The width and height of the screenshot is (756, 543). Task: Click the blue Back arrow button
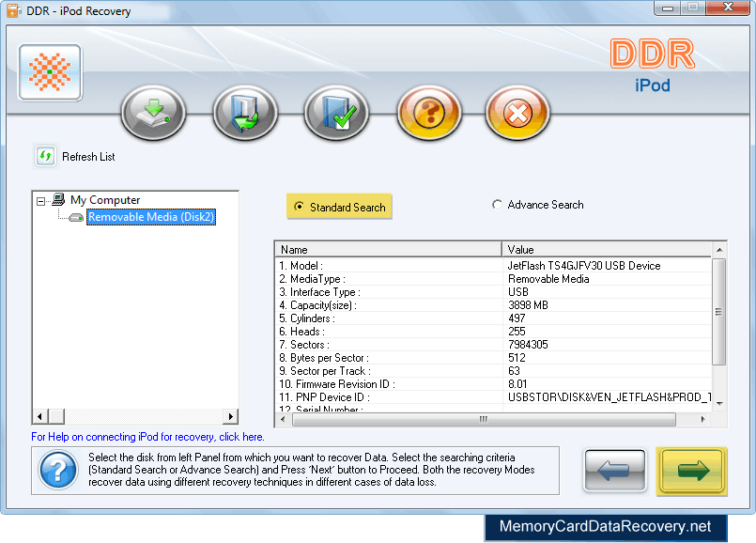[615, 470]
